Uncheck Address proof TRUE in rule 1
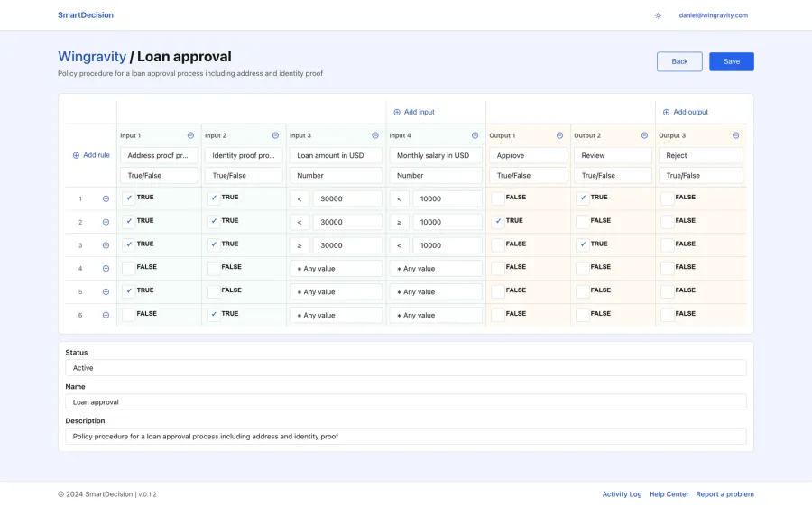Viewport: 812px width, 507px height. point(129,198)
